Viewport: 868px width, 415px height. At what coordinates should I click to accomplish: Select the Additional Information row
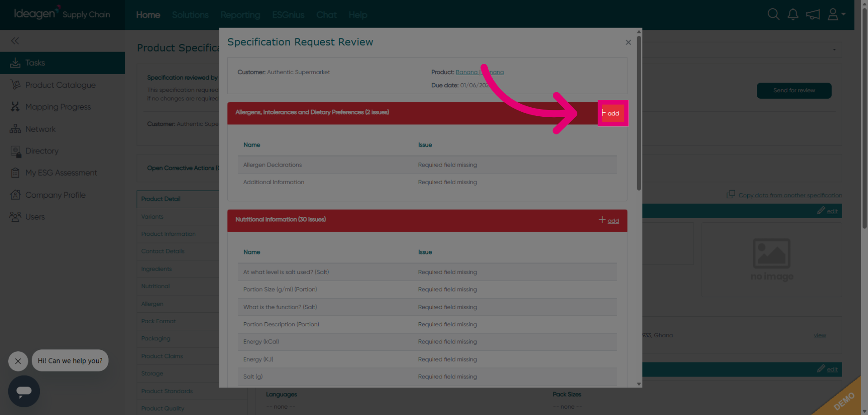pyautogui.click(x=427, y=182)
